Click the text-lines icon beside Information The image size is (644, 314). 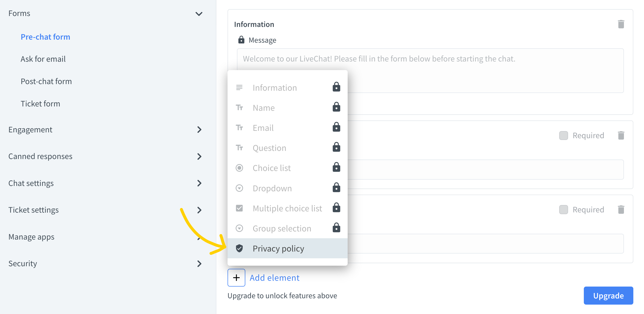coord(239,88)
